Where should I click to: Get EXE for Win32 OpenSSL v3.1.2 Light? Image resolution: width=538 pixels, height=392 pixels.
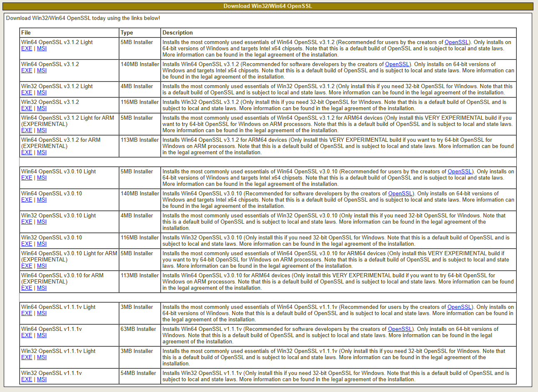tap(27, 93)
